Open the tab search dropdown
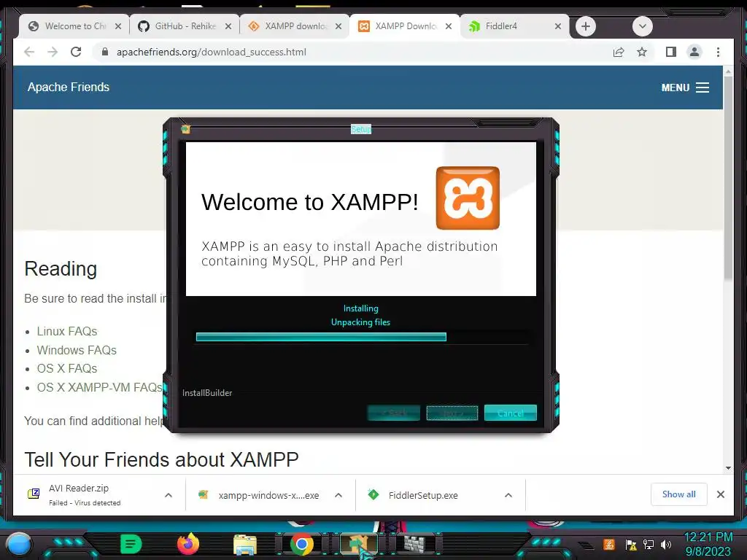Screen dimensions: 747x560 [642, 26]
